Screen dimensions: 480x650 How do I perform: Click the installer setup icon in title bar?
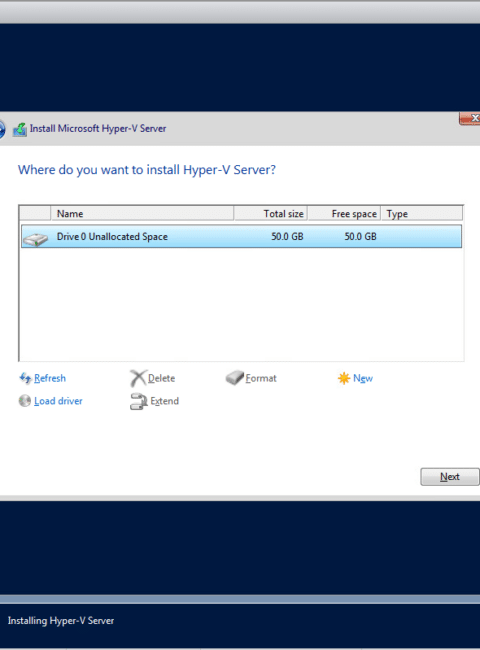coord(20,129)
